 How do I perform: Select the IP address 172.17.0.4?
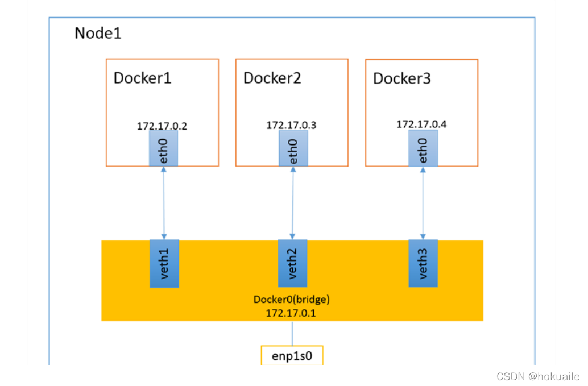click(422, 124)
